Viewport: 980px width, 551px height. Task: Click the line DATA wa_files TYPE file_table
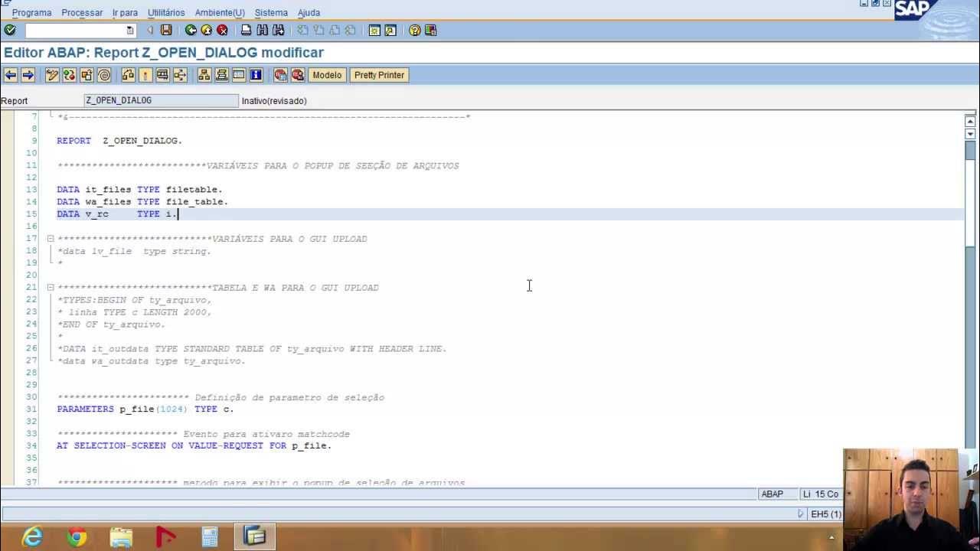[142, 202]
